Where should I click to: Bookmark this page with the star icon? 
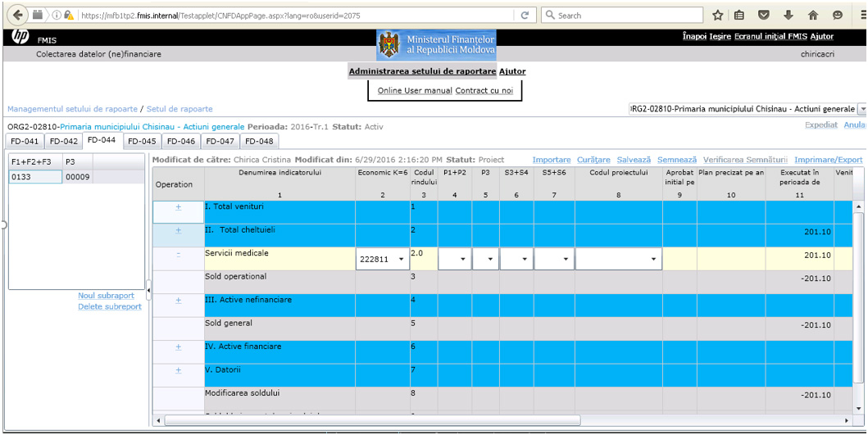tap(717, 16)
